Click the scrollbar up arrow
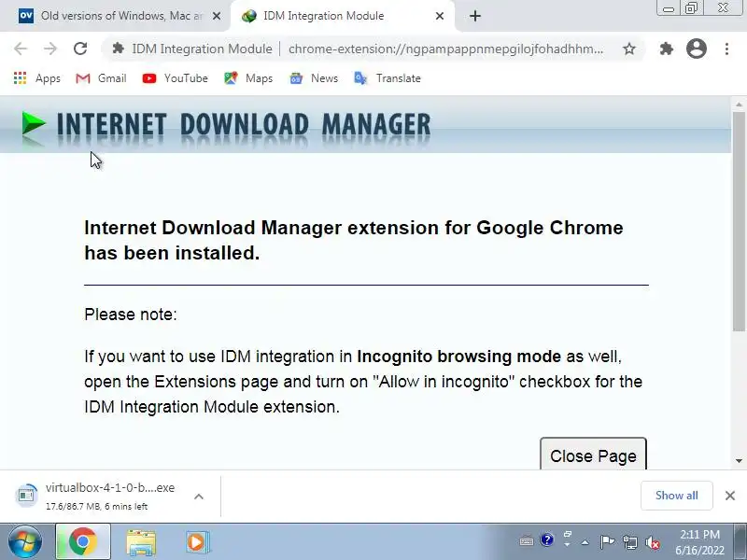Image resolution: width=747 pixels, height=560 pixels. pos(739,105)
